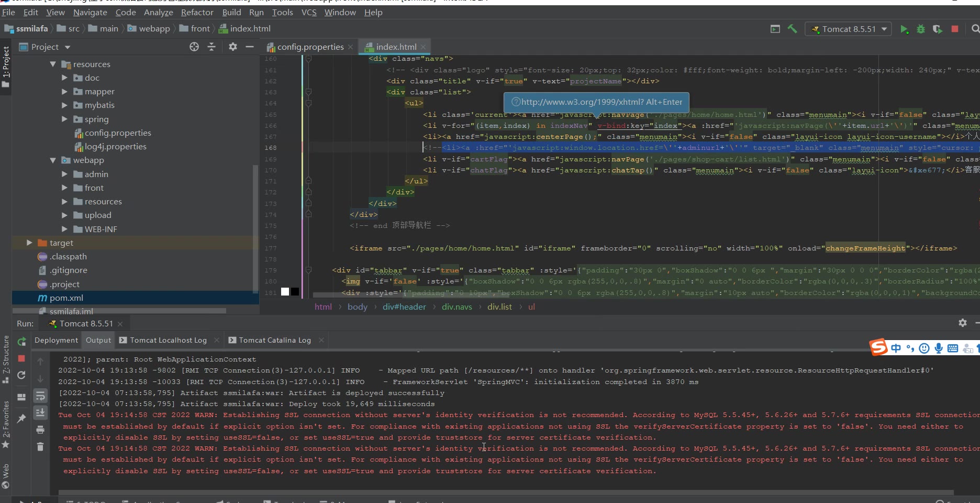The image size is (980, 503).
Task: Open the Tomcat 8.5.51 run configuration dropdown
Action: coord(848,29)
